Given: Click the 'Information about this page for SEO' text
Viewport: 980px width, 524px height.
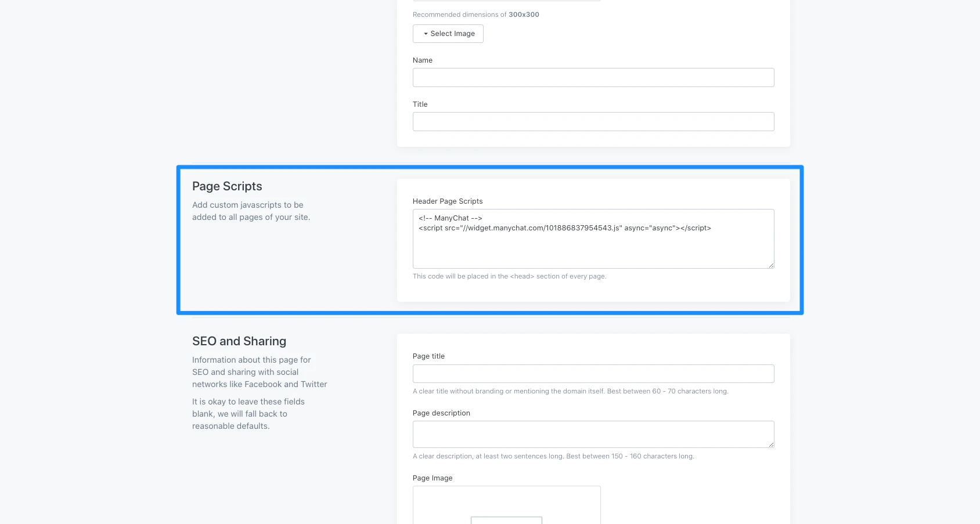Looking at the screenshot, I should coord(260,372).
